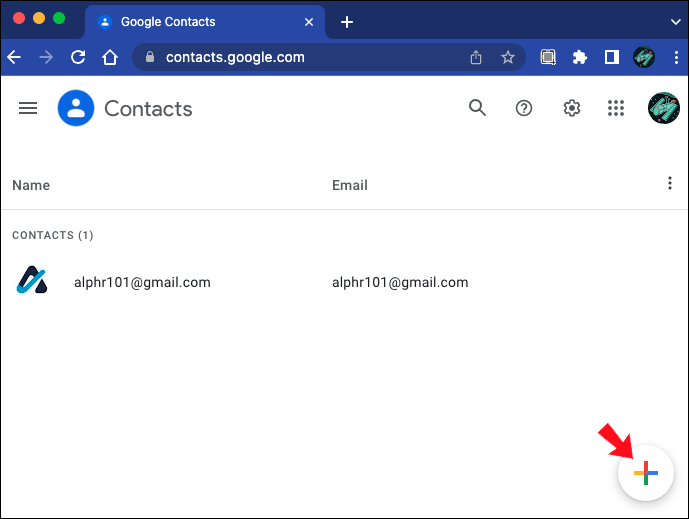Click the Contacts search magnifier icon
This screenshot has width=689, height=519.
(477, 108)
